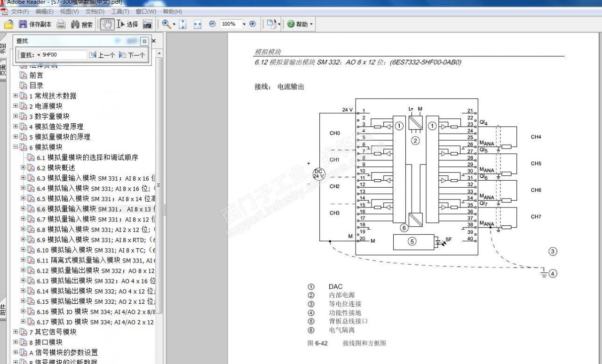The image size is (602, 364).
Task: Open the 视图(V) menu
Action: [x=69, y=11]
